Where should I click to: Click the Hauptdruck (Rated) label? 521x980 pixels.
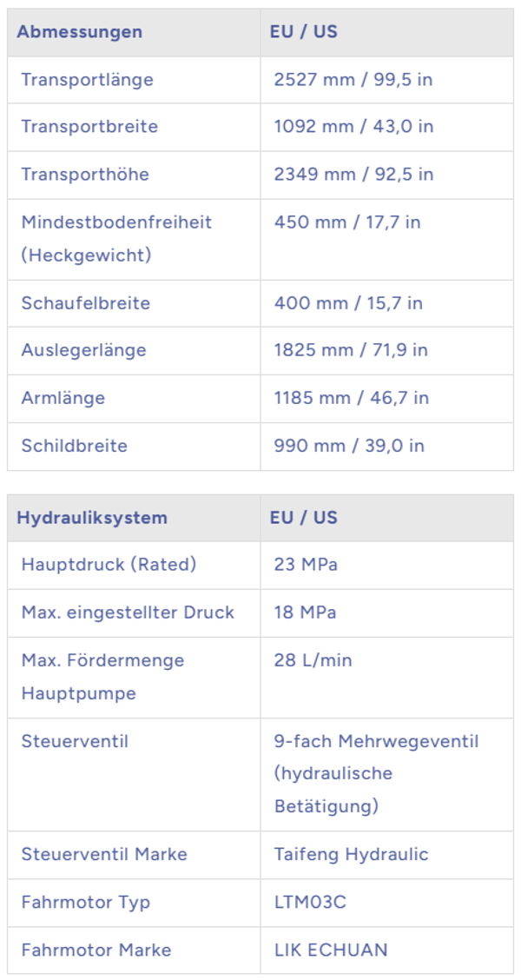pos(109,565)
